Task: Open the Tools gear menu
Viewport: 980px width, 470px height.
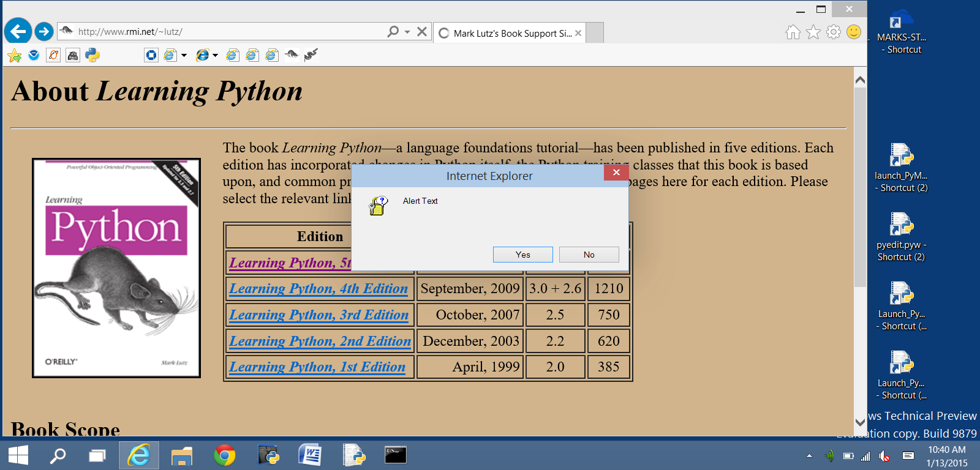Action: (834, 32)
